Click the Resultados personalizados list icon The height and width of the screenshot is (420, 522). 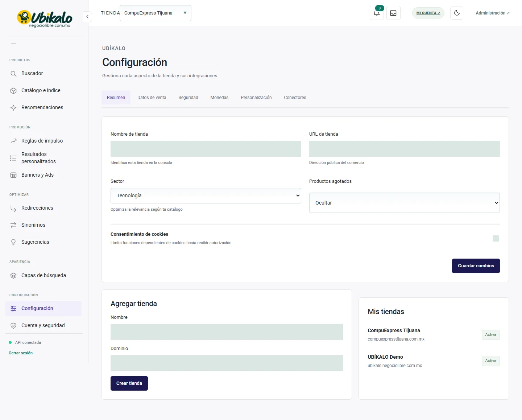[13, 158]
